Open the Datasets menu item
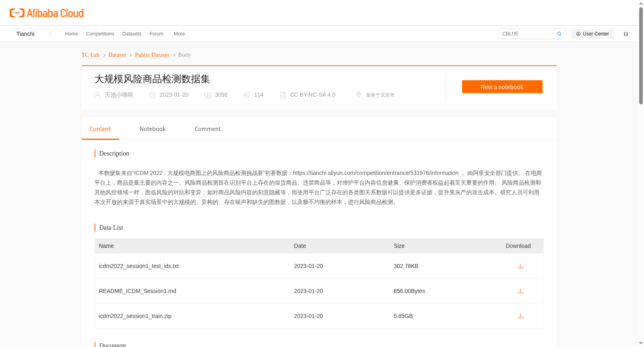Image resolution: width=644 pixels, height=347 pixels. [x=132, y=34]
